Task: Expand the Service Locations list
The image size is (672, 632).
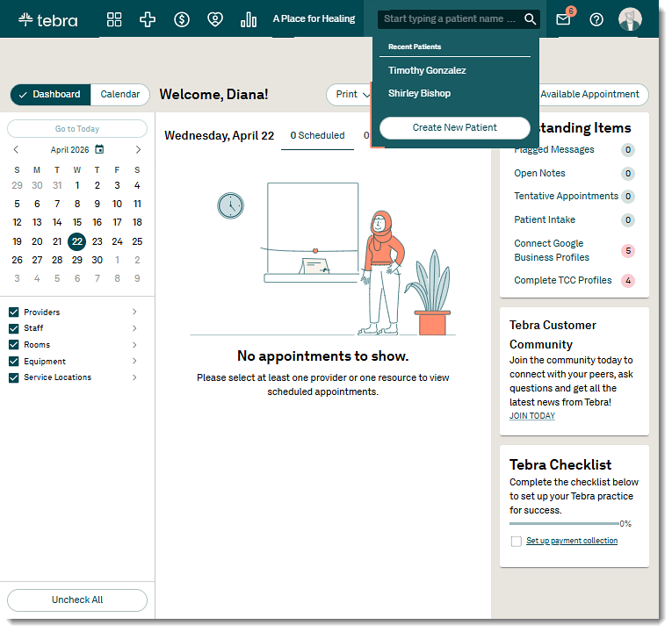Action: point(134,377)
